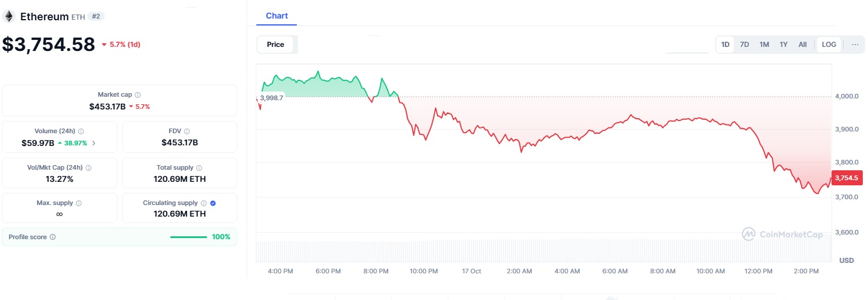Click the Ethereum logo icon

[9, 16]
